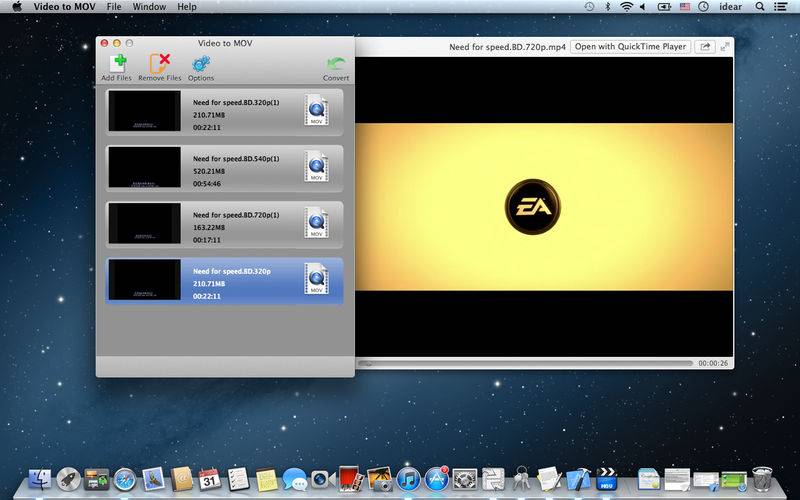800x500 pixels.
Task: Click the highlighted name "Need for speed.BD.320p"
Action: (232, 271)
